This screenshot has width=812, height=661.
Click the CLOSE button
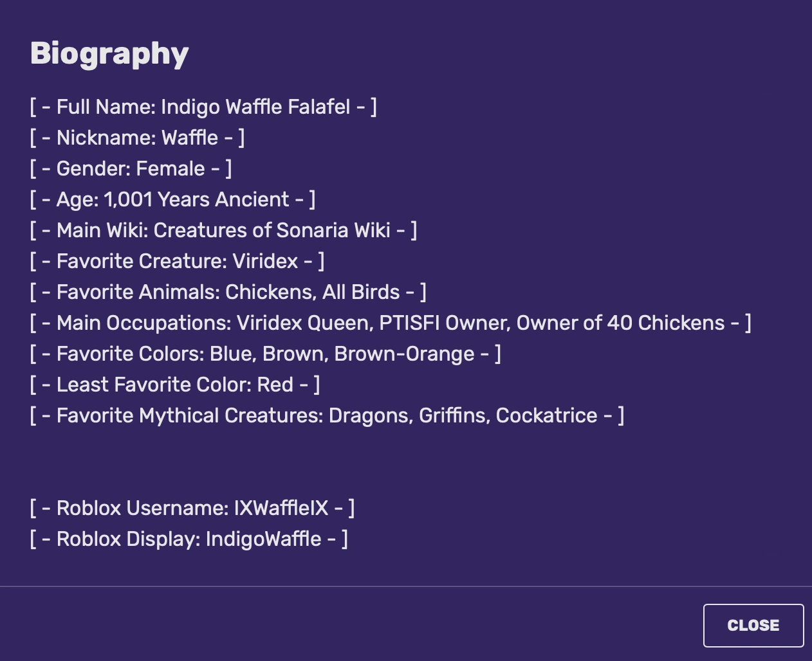point(753,625)
